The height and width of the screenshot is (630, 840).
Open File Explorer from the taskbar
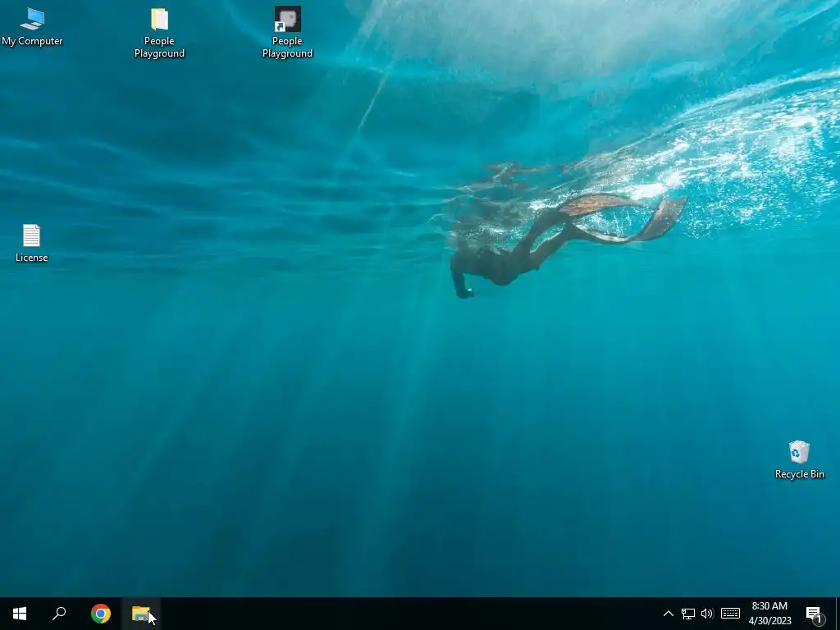(x=141, y=614)
